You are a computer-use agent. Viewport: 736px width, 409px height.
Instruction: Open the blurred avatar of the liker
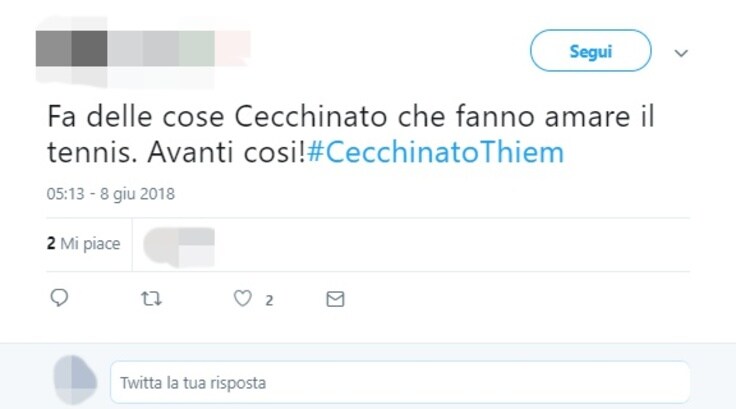point(179,247)
